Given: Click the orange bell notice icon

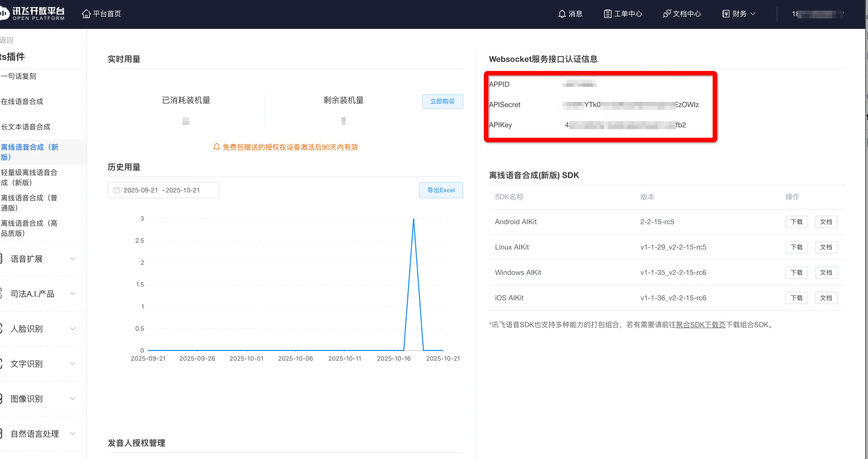Looking at the screenshot, I should (216, 147).
